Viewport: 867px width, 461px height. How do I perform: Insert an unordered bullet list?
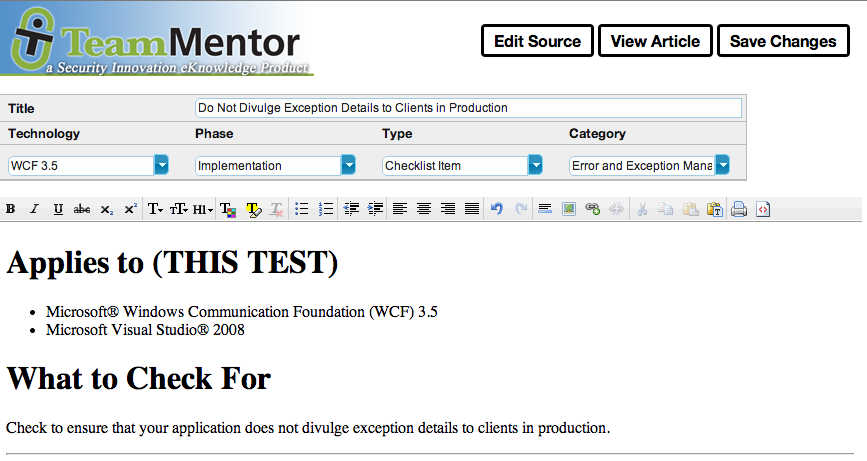(x=302, y=209)
